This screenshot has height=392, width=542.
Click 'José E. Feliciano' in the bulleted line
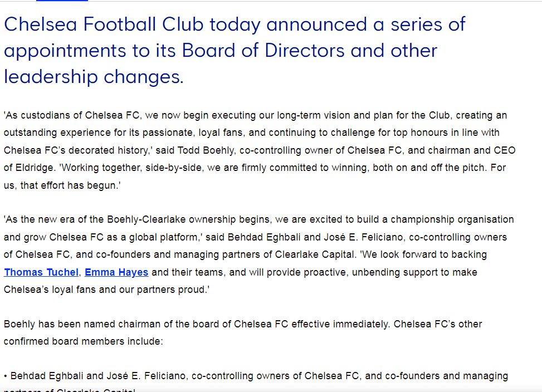click(x=147, y=376)
